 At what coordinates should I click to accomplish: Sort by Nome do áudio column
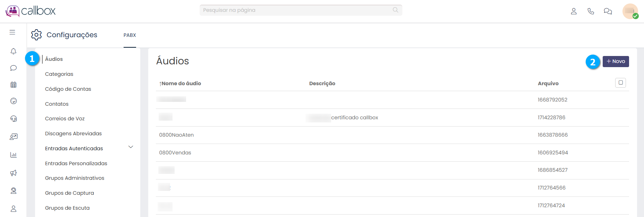(x=181, y=83)
